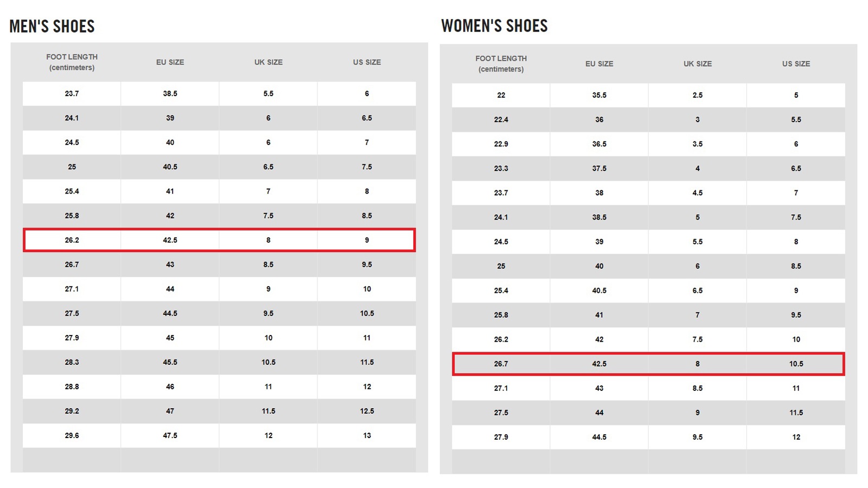
Task: Select women's UK size 2.5 cell
Action: [x=698, y=95]
